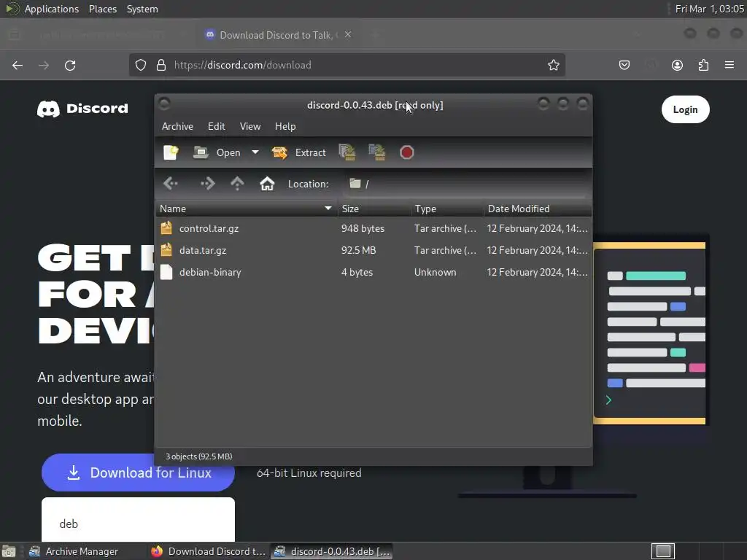Image resolution: width=747 pixels, height=560 pixels.
Task: Sort file list by Type column
Action: 447,209
